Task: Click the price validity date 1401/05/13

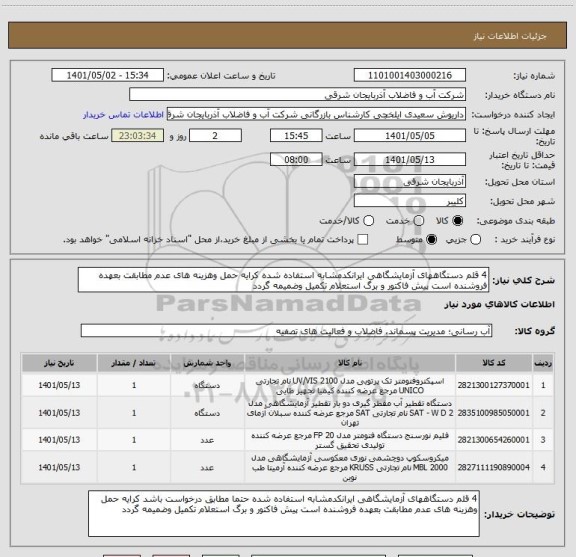Action: click(x=410, y=159)
